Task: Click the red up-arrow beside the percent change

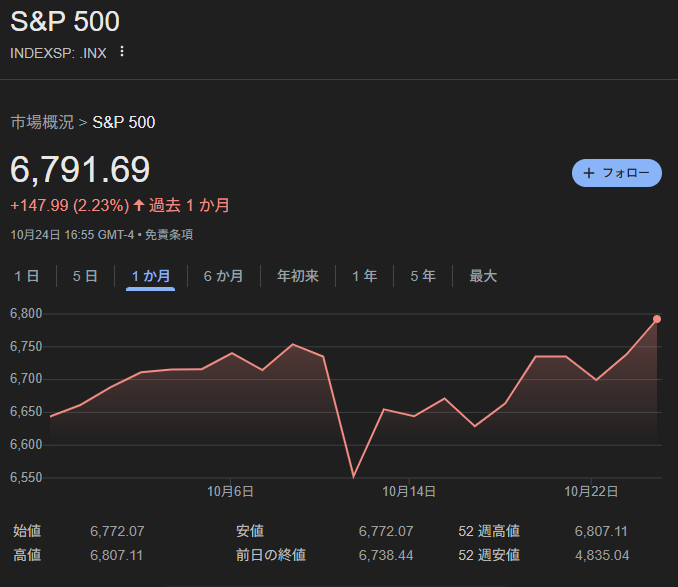Action: 139,206
